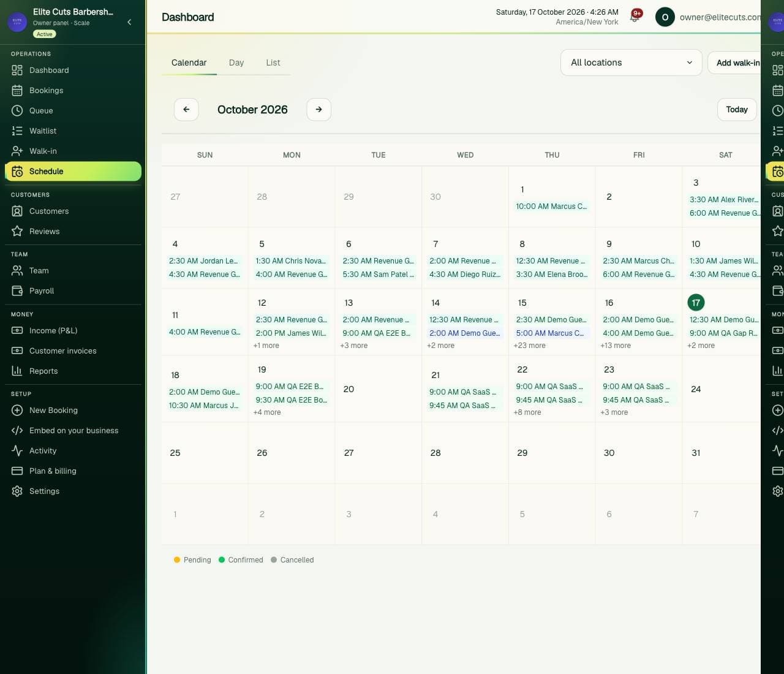Click the Confirmed green legend dot
Viewport: 784px width, 674px height.
222,560
